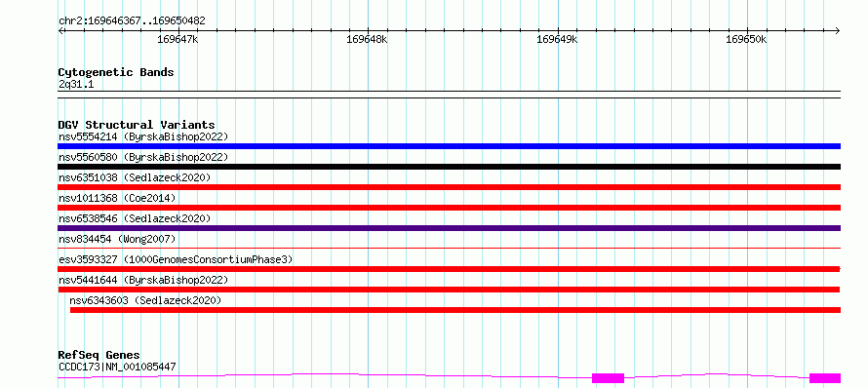The width and height of the screenshot is (868, 388).
Task: Click the 169650k ruler tick label
Action: [x=747, y=39]
